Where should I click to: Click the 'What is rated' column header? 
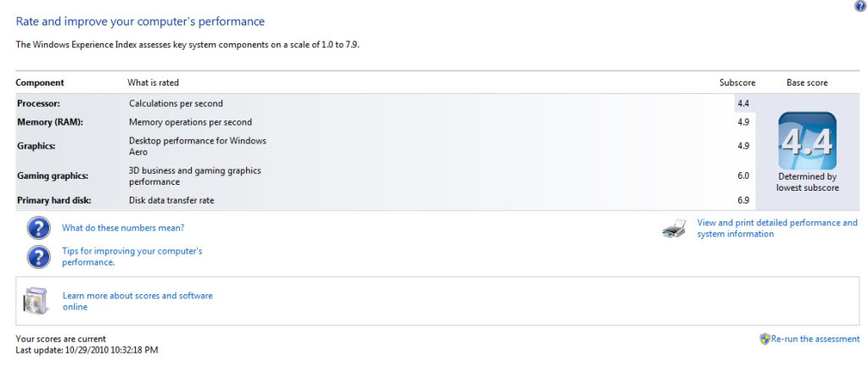[x=153, y=82]
